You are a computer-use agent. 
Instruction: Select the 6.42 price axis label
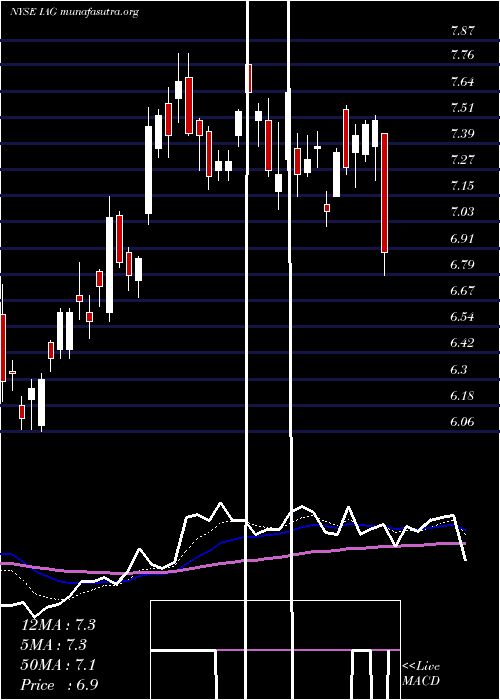462,342
